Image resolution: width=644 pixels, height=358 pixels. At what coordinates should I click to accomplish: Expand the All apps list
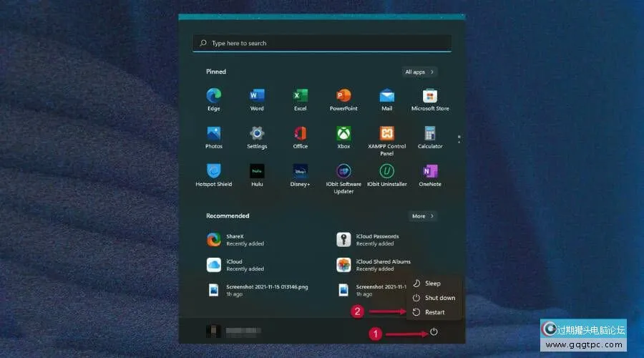pos(419,72)
